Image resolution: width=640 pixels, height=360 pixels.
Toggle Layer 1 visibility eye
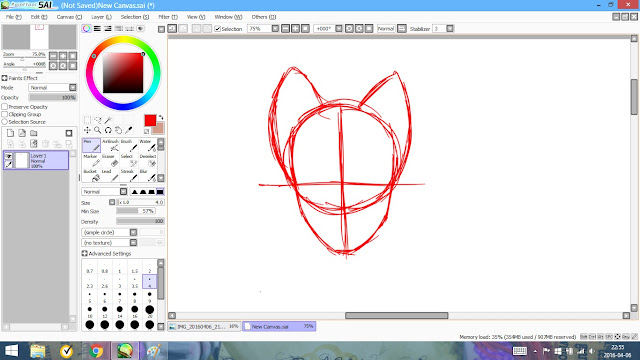pos(9,156)
